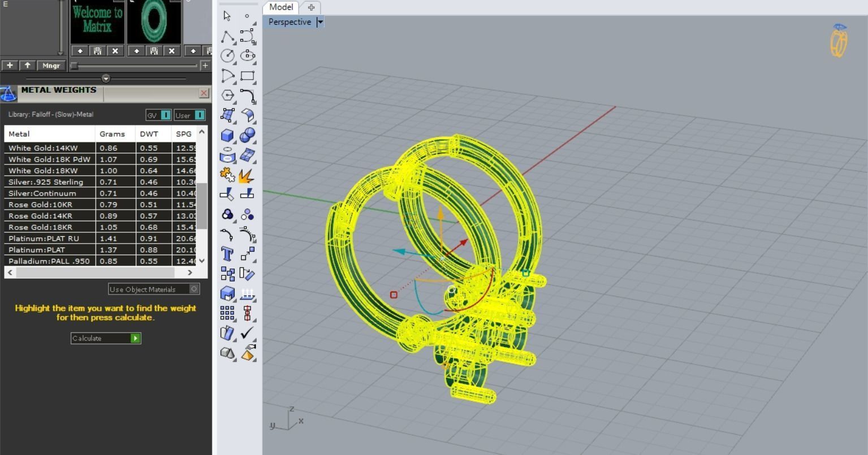Close the Metal Weights panel
The height and width of the screenshot is (455, 868).
coord(204,93)
